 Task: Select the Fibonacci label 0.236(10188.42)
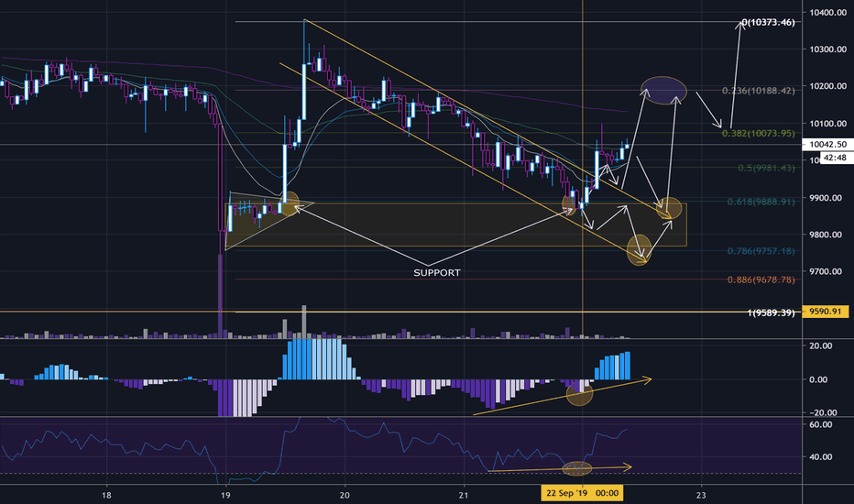click(x=759, y=91)
